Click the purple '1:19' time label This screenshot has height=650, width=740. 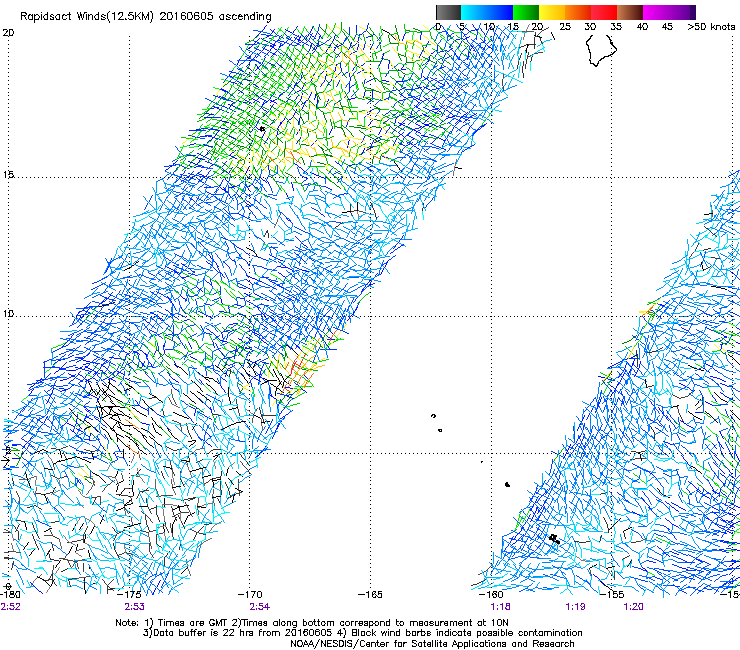[x=575, y=607]
